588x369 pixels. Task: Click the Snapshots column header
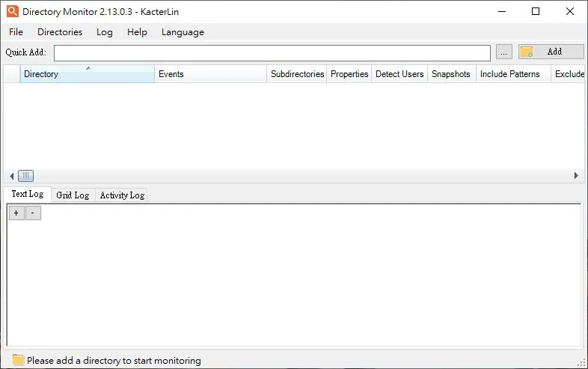click(x=452, y=74)
